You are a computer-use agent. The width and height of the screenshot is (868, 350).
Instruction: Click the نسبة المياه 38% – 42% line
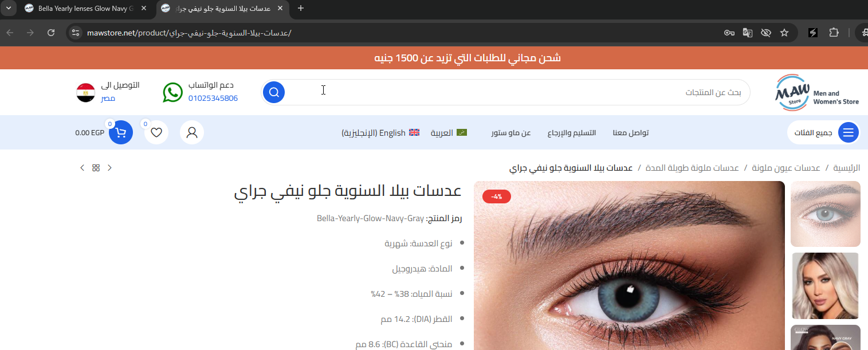(411, 294)
